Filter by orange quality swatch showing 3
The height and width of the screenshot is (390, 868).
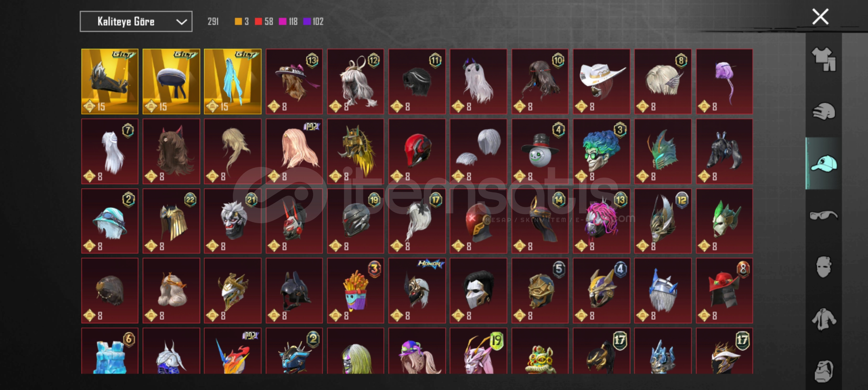(x=241, y=22)
